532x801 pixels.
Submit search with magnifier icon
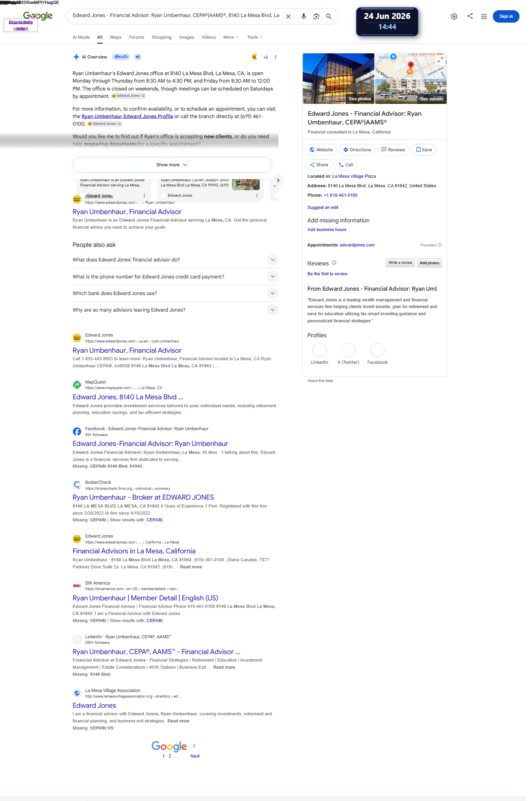[x=328, y=17]
